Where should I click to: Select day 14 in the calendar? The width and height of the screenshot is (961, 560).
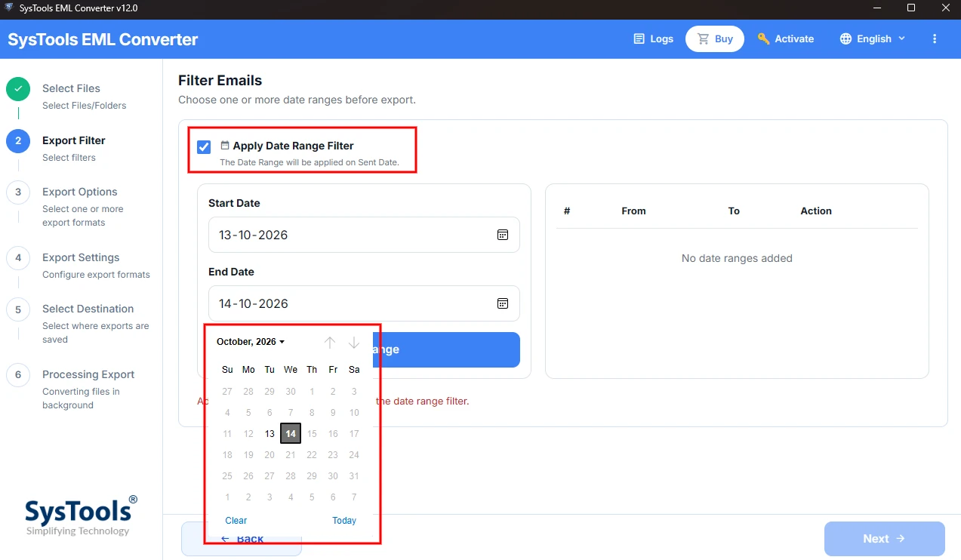pos(291,434)
